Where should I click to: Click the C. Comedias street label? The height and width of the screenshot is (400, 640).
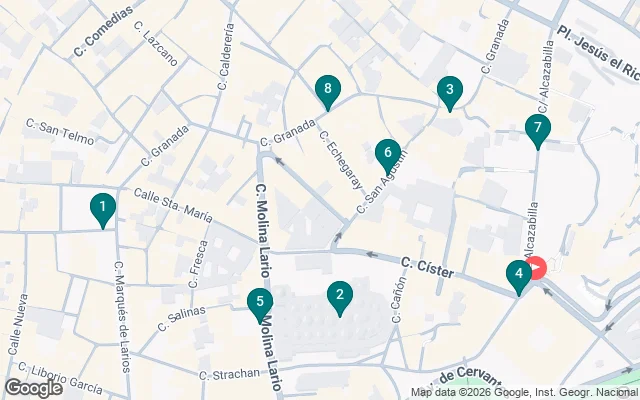coord(103,31)
